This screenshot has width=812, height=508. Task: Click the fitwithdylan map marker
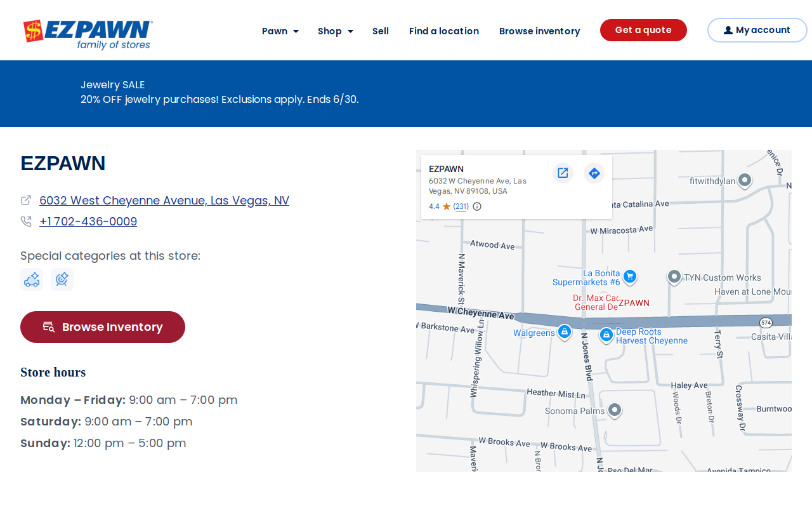coord(745,180)
